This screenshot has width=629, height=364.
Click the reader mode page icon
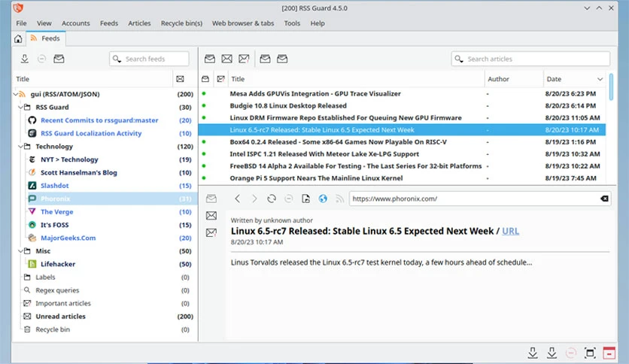[x=305, y=199]
